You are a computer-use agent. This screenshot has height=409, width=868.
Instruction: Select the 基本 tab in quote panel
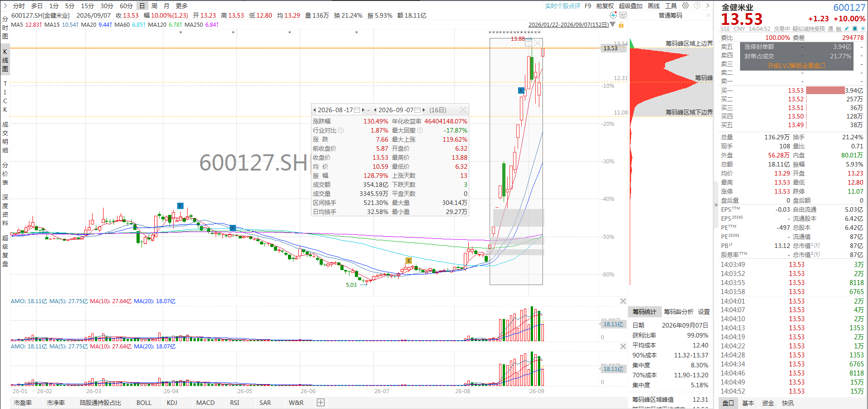(x=748, y=403)
